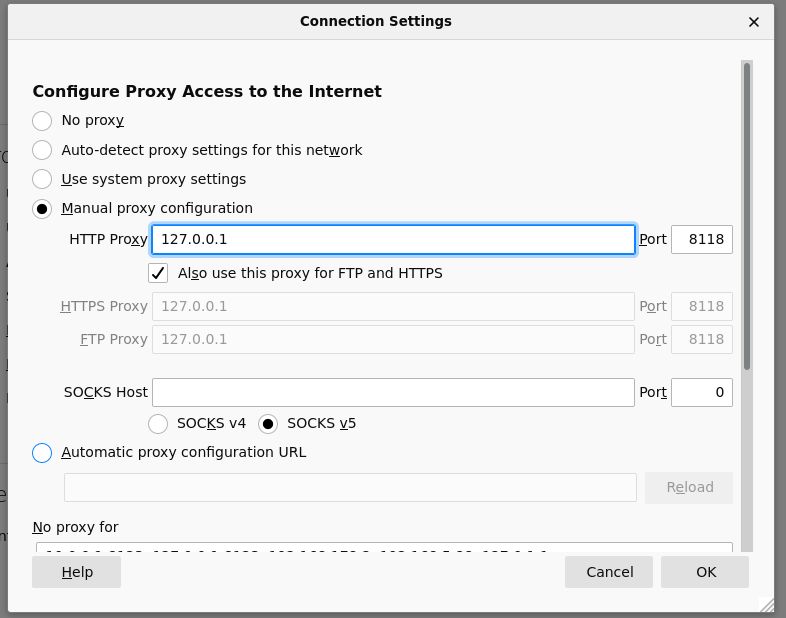The image size is (786, 618).
Task: Confirm settings with the OK button
Action: pos(706,572)
